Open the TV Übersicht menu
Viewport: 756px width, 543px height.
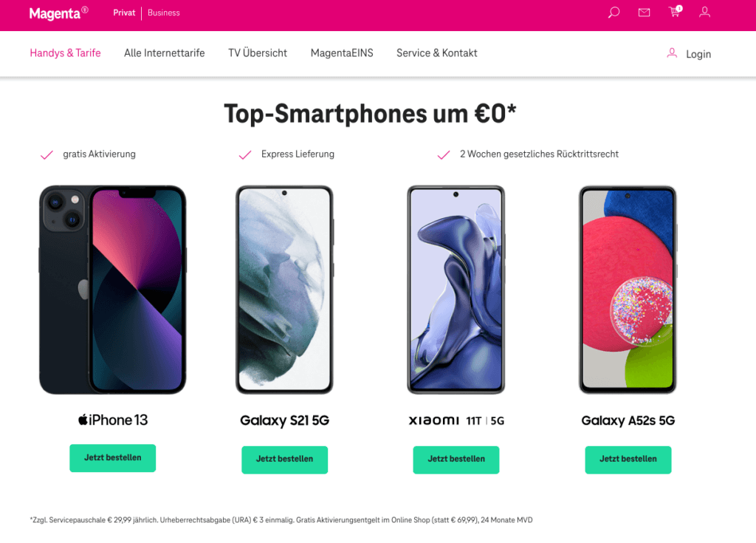[x=258, y=53]
